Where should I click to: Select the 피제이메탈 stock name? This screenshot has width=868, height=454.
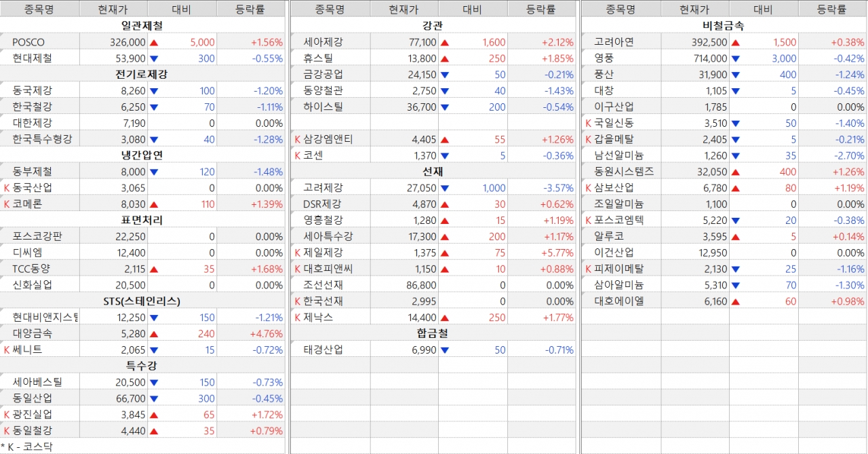pos(619,269)
